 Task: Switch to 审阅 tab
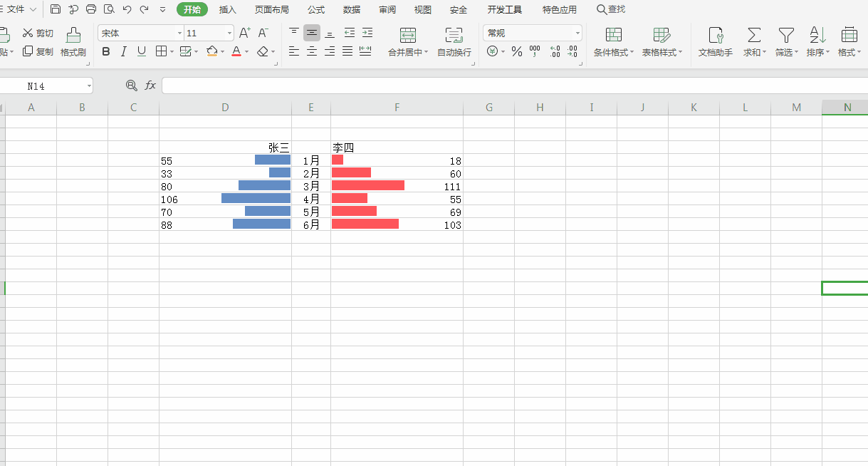pos(387,10)
